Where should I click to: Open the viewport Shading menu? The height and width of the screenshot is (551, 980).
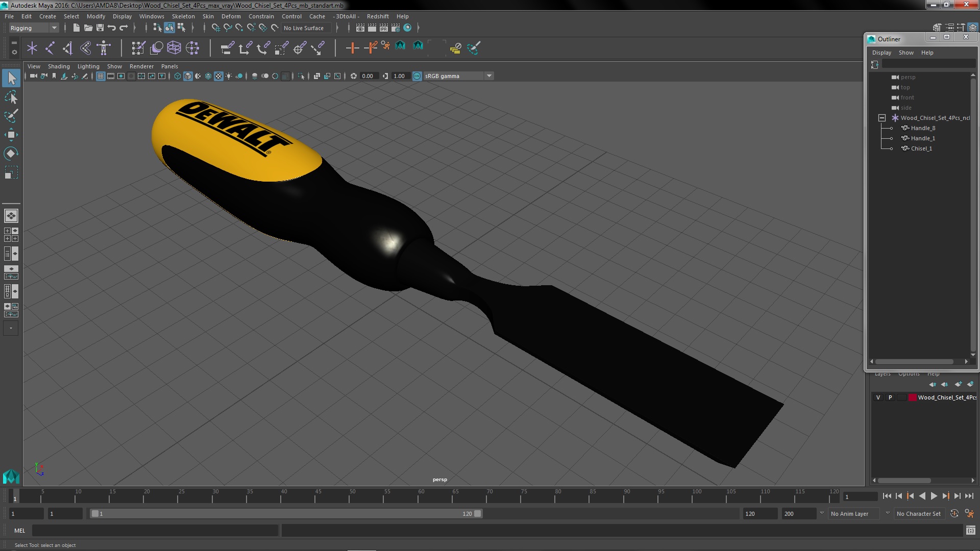(x=59, y=66)
